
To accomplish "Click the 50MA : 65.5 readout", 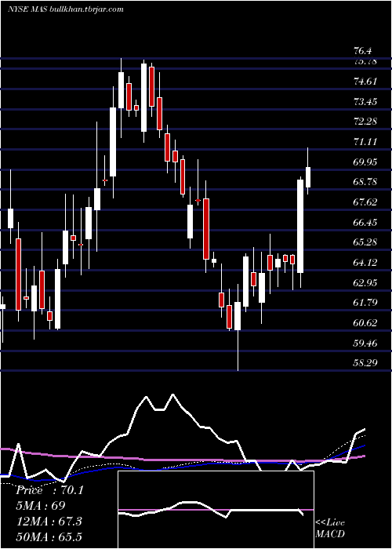I will click(x=49, y=536).
